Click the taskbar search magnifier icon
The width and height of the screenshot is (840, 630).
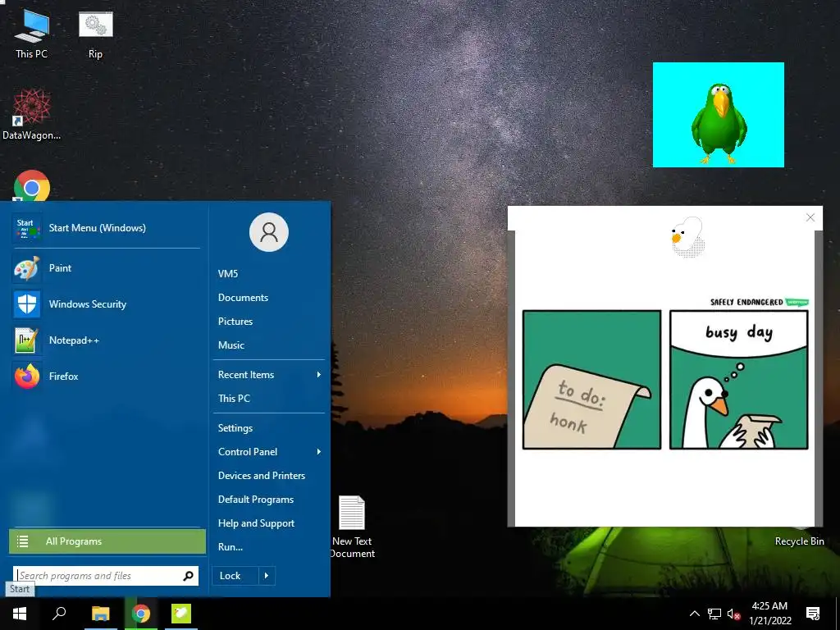[x=59, y=614]
